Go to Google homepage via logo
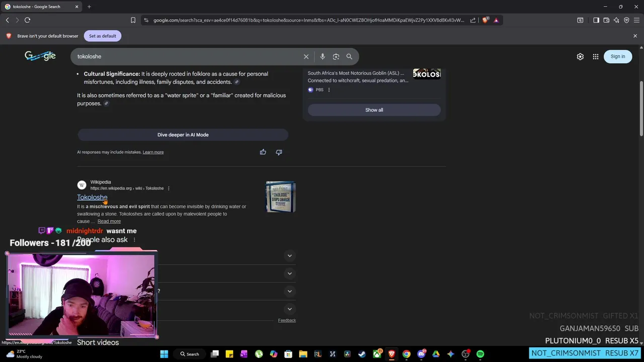The width and height of the screenshot is (644, 362). point(40,56)
